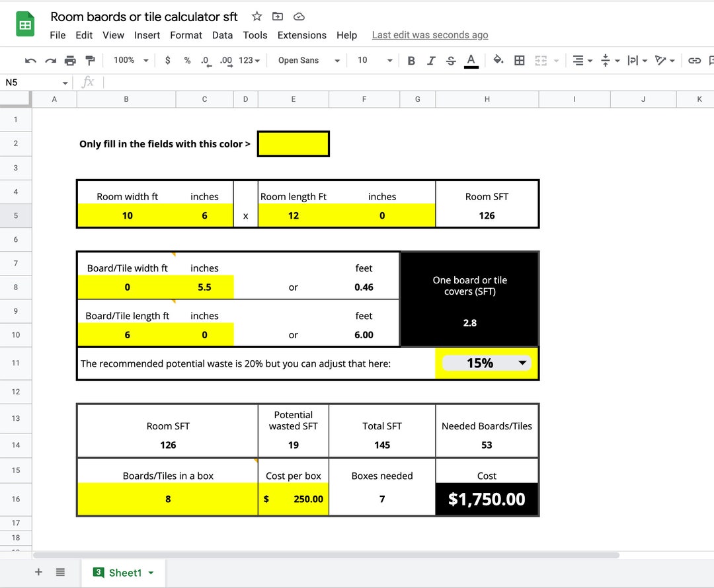Toggle italic formatting
This screenshot has width=714, height=588.
(x=431, y=60)
